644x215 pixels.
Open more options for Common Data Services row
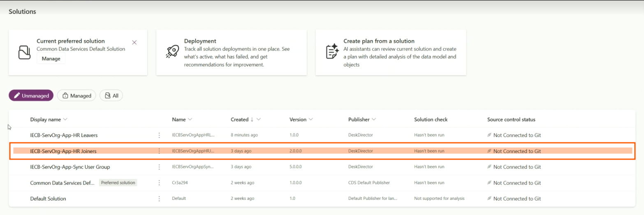pos(159,183)
